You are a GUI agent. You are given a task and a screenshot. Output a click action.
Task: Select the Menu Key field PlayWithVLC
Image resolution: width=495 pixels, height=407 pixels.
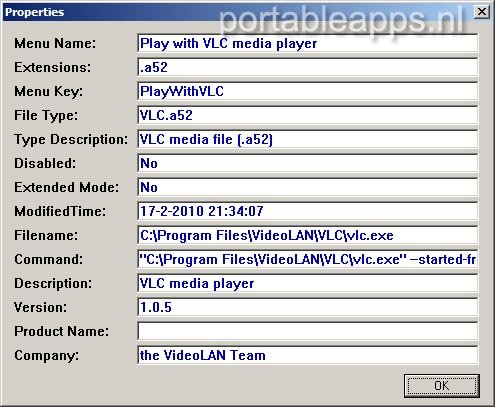click(308, 91)
